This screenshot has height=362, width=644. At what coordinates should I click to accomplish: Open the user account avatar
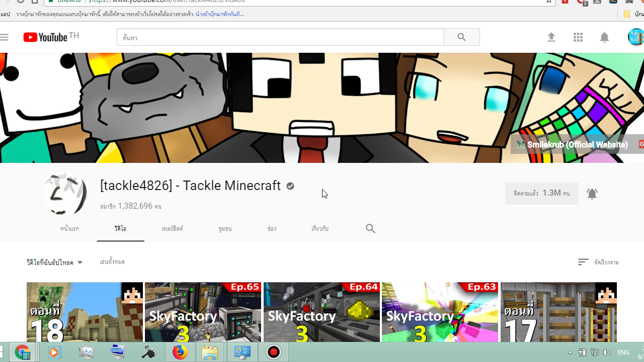635,37
